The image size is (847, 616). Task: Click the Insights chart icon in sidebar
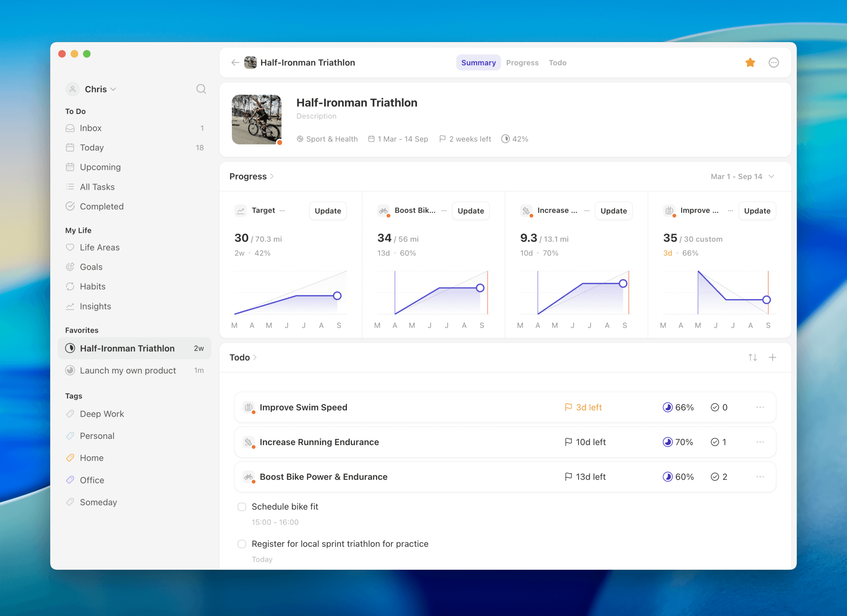70,306
